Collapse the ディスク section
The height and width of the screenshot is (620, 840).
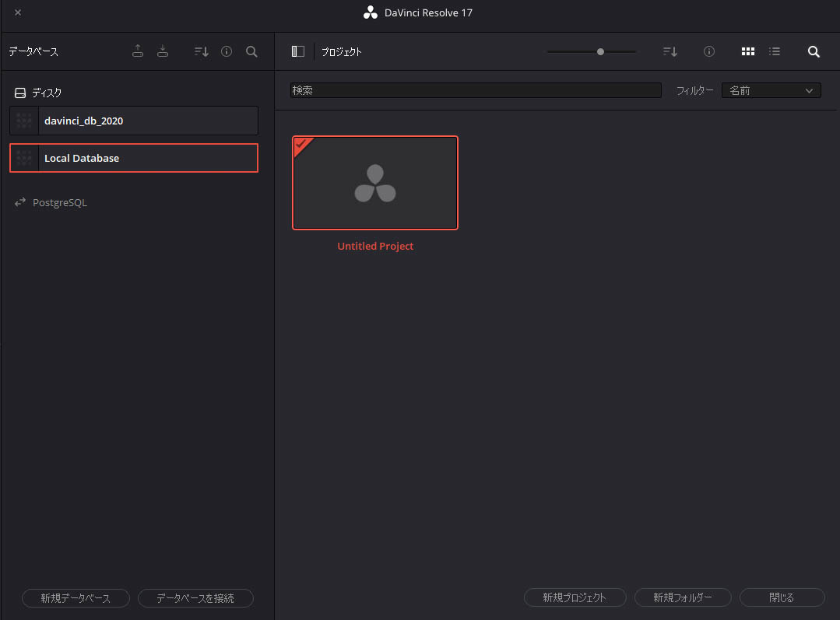[39, 93]
